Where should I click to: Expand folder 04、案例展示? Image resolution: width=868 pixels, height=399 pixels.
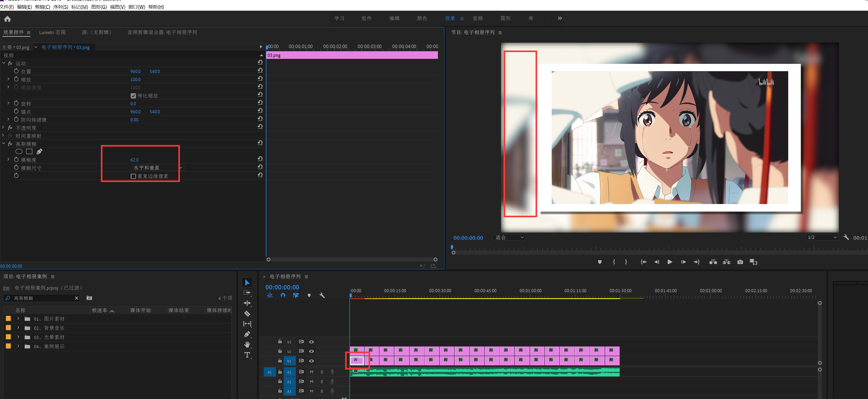(18, 346)
